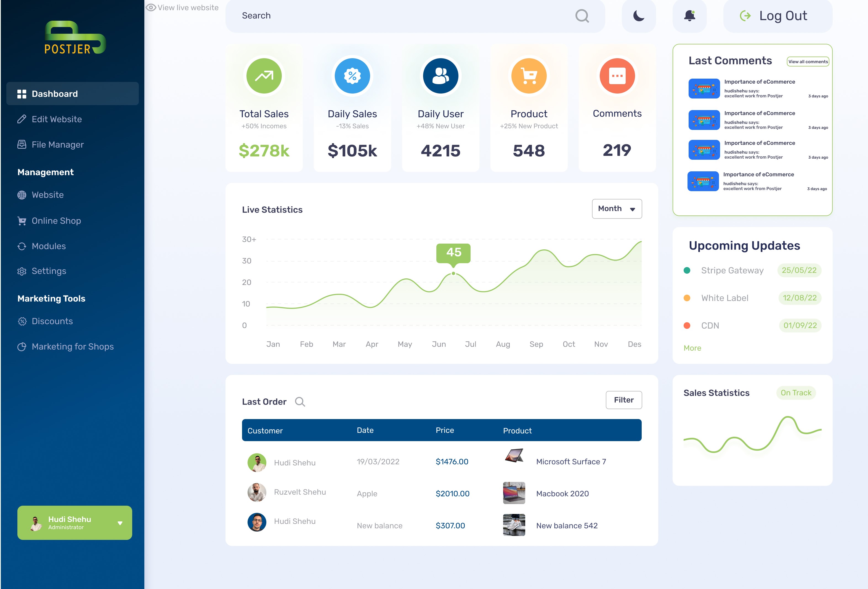Click the Daily User people icon
The height and width of the screenshot is (589, 868).
click(x=440, y=76)
